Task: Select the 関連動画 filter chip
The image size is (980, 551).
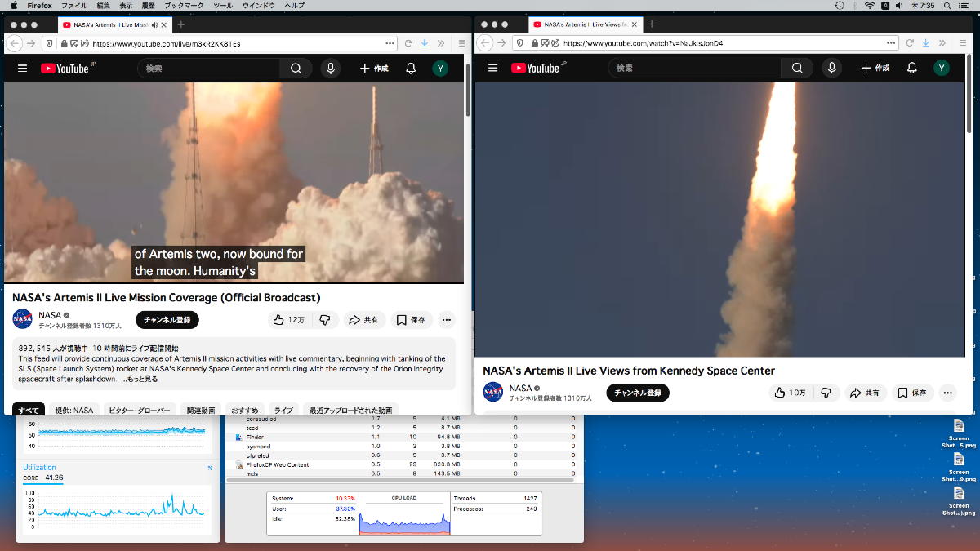Action: tap(201, 410)
